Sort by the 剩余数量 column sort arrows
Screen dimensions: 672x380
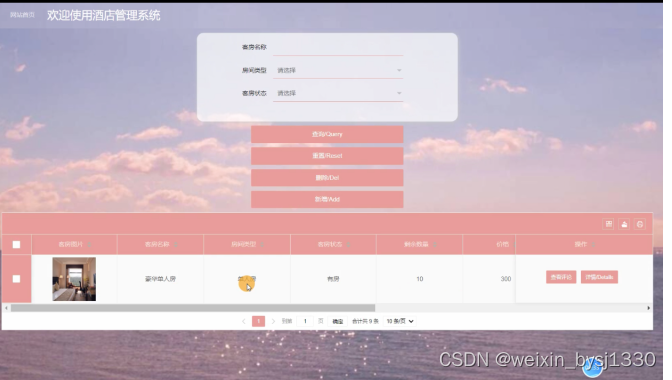click(x=435, y=245)
